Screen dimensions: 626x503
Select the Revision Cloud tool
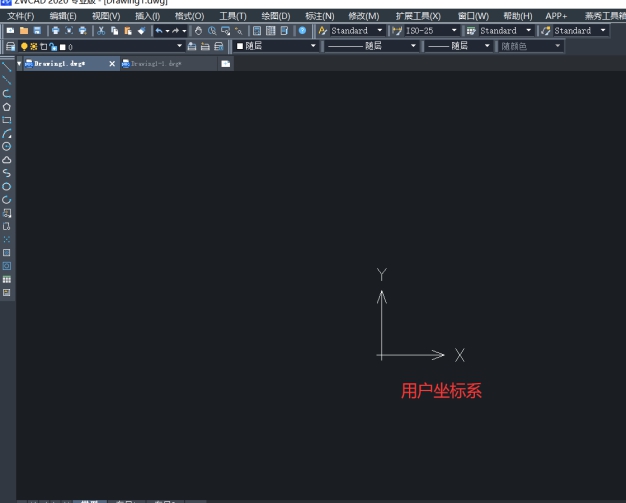point(7,159)
